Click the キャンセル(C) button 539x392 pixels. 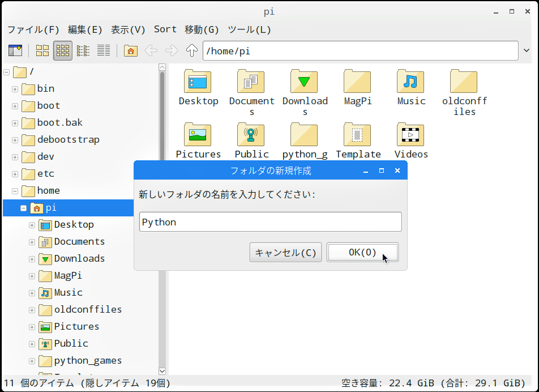click(x=286, y=253)
